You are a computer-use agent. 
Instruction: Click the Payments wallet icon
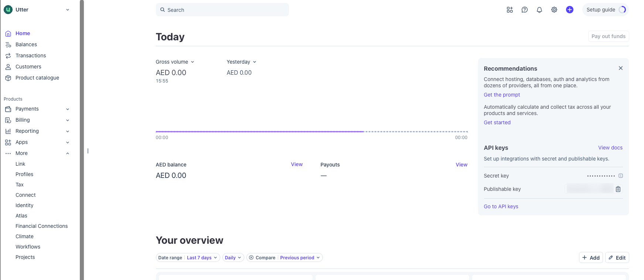(x=8, y=109)
